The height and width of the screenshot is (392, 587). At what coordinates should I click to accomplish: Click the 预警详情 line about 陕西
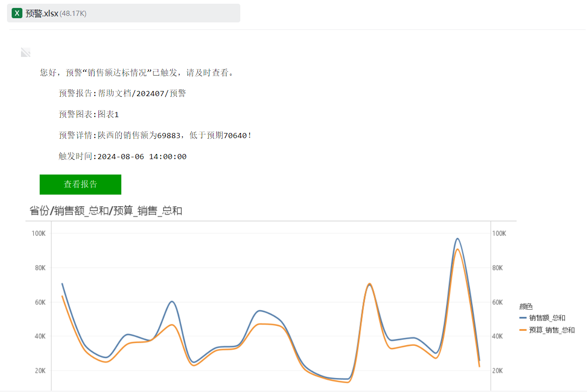point(155,135)
